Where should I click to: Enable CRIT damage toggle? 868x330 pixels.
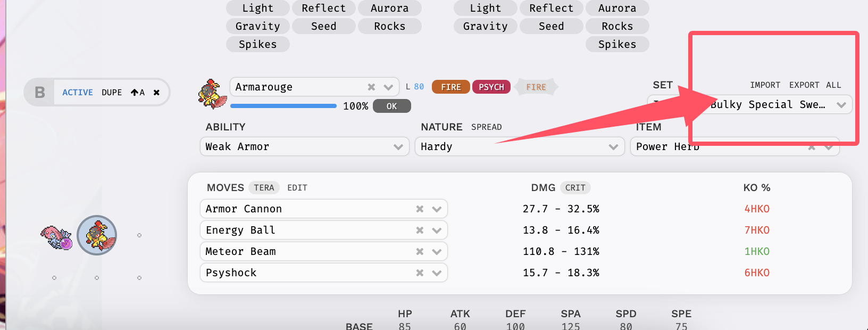click(575, 188)
